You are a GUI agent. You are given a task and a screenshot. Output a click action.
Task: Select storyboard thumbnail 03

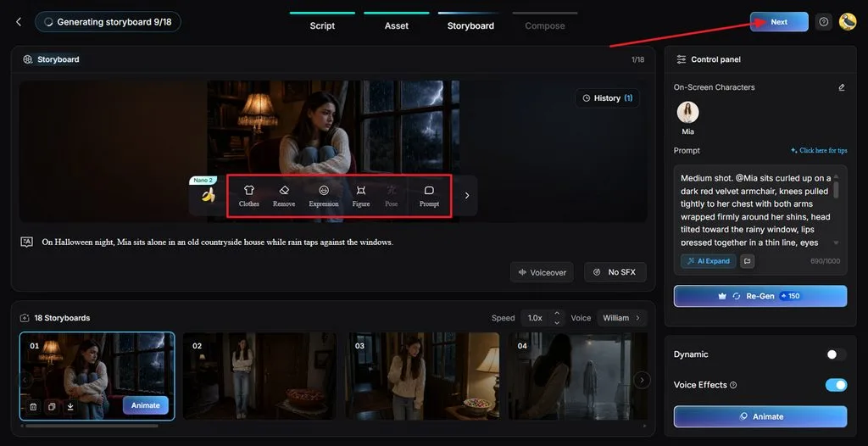coord(422,376)
